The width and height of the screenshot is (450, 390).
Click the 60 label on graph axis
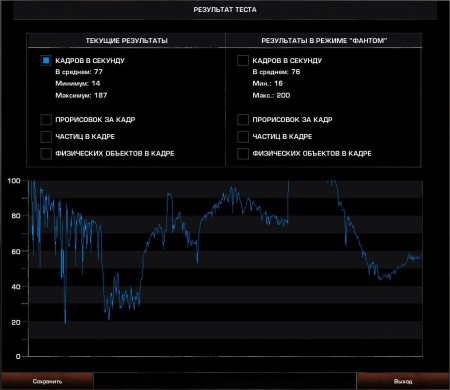point(15,251)
